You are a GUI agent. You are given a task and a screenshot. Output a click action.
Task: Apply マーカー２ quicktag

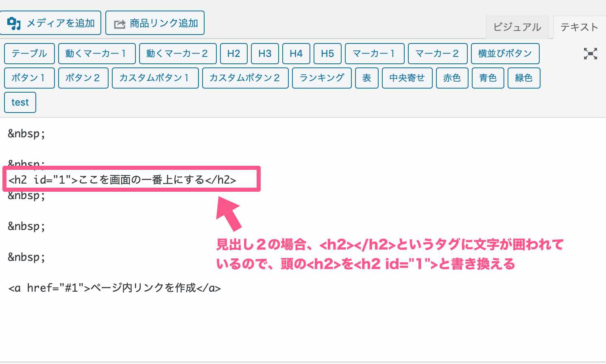click(x=438, y=54)
